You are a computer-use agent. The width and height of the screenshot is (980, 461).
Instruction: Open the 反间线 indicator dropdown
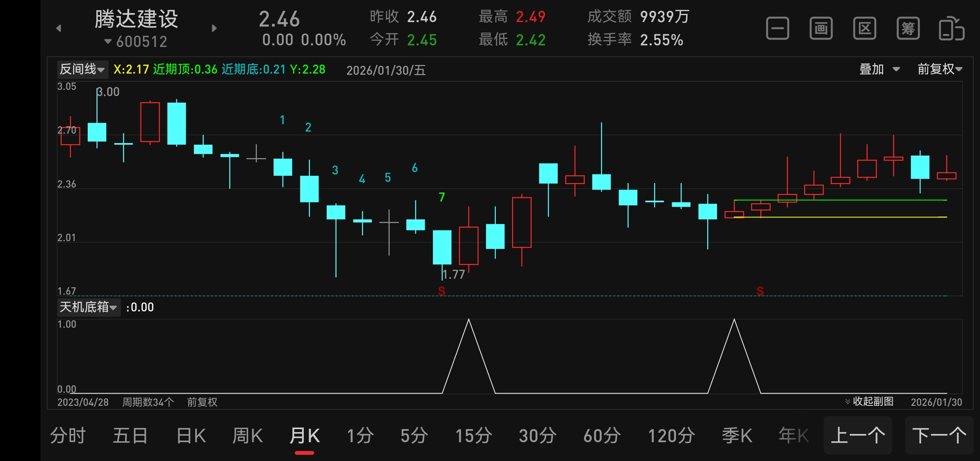[x=82, y=69]
